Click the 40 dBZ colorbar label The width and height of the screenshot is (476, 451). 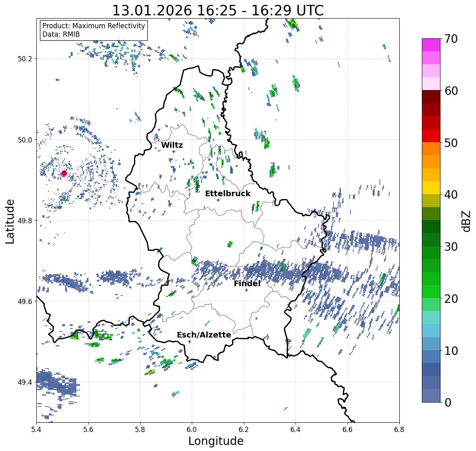pyautogui.click(x=451, y=195)
